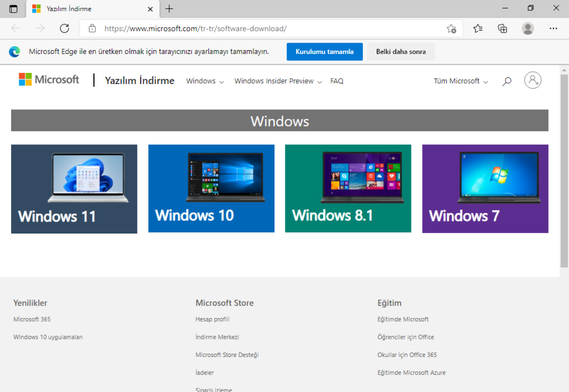Open the İadeler footer link
569x392 pixels.
pos(205,373)
